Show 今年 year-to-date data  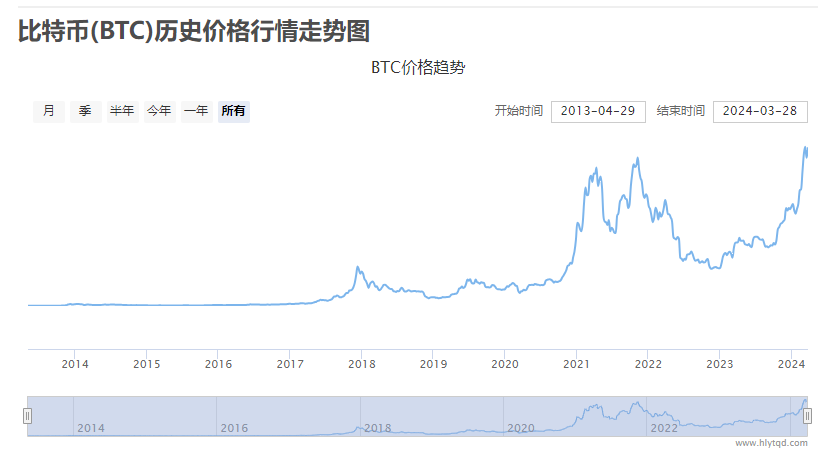coord(159,111)
